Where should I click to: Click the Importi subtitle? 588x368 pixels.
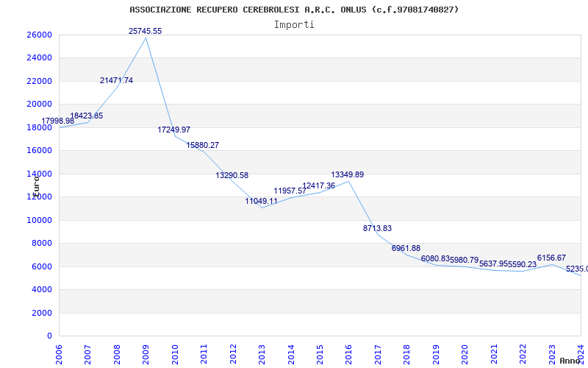click(x=294, y=25)
